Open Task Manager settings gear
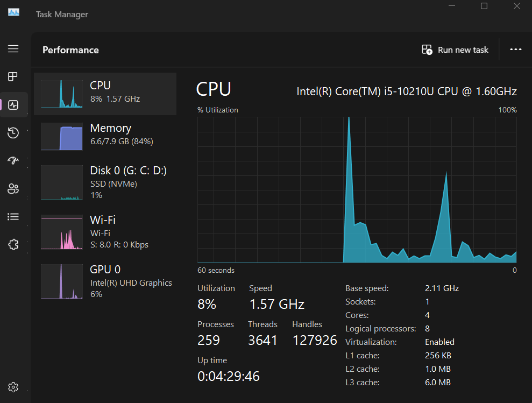532x403 pixels. (x=13, y=387)
